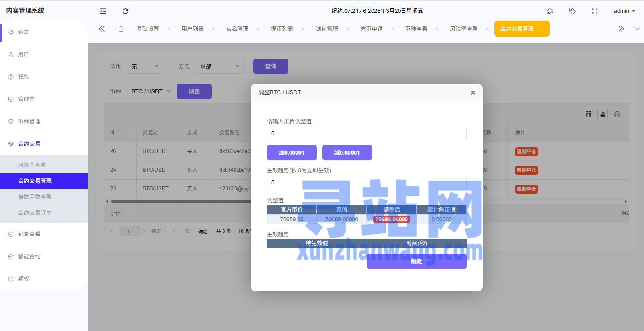Click the sidebar collapse menu icon
This screenshot has width=644, height=331.
[x=103, y=11]
